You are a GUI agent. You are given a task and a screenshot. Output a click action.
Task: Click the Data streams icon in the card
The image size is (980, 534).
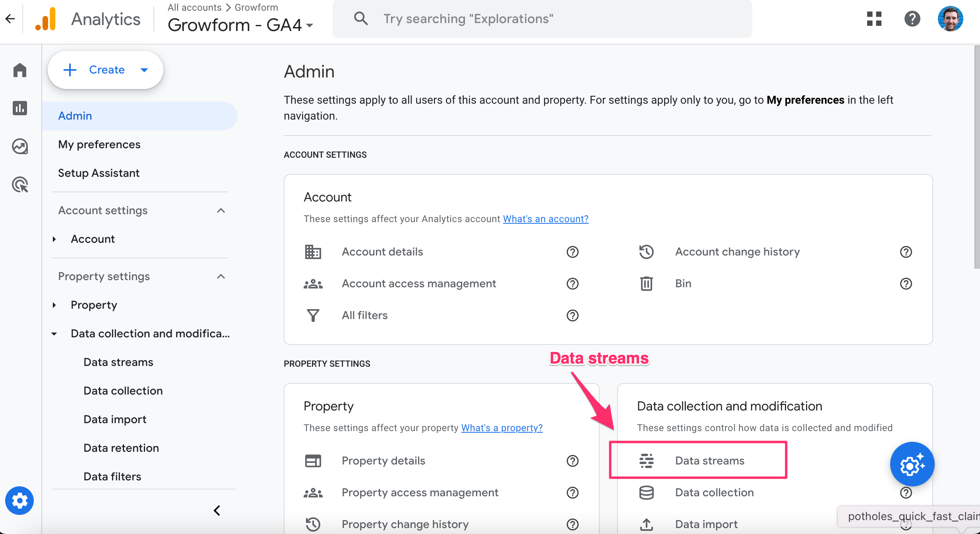click(646, 461)
